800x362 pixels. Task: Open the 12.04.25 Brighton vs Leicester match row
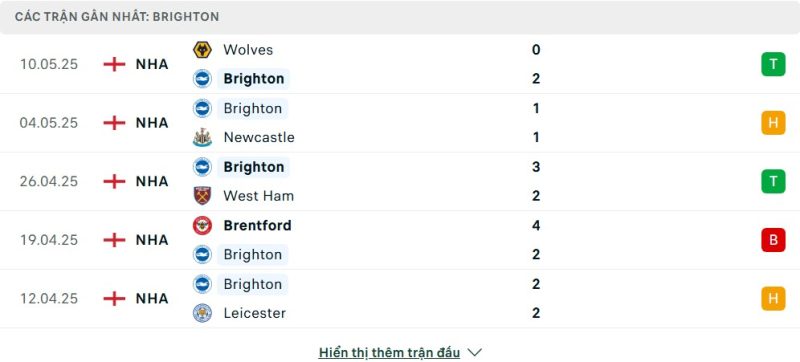(x=400, y=298)
